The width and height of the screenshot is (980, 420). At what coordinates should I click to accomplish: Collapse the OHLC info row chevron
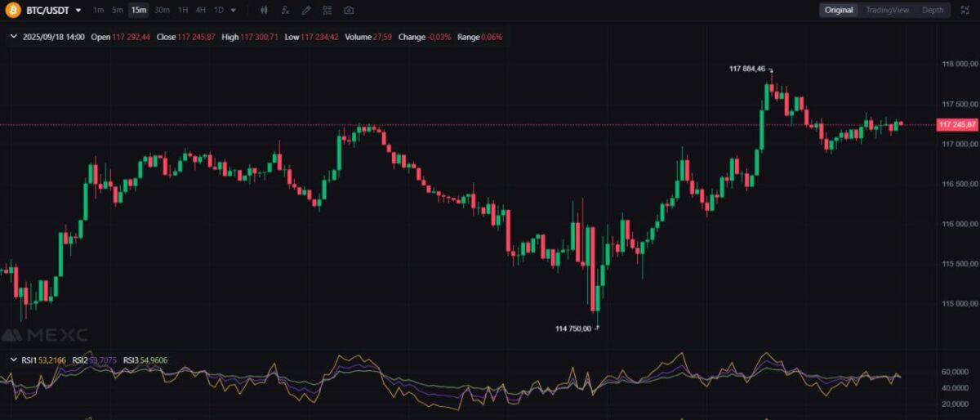[13, 37]
